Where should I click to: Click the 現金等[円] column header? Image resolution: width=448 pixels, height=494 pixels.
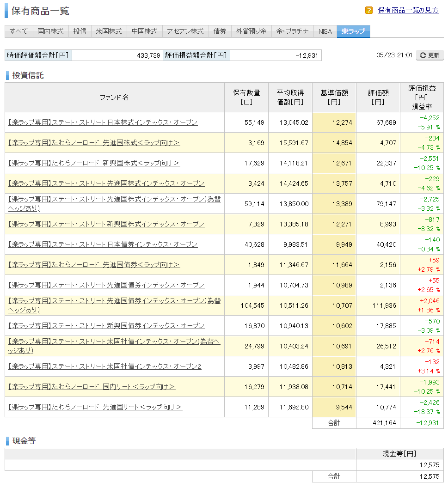click(399, 453)
